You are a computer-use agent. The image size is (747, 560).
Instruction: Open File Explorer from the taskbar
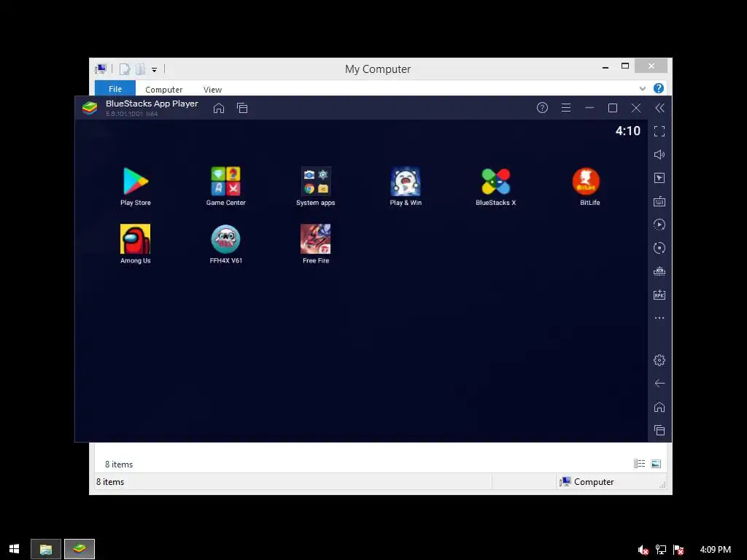pyautogui.click(x=46, y=549)
